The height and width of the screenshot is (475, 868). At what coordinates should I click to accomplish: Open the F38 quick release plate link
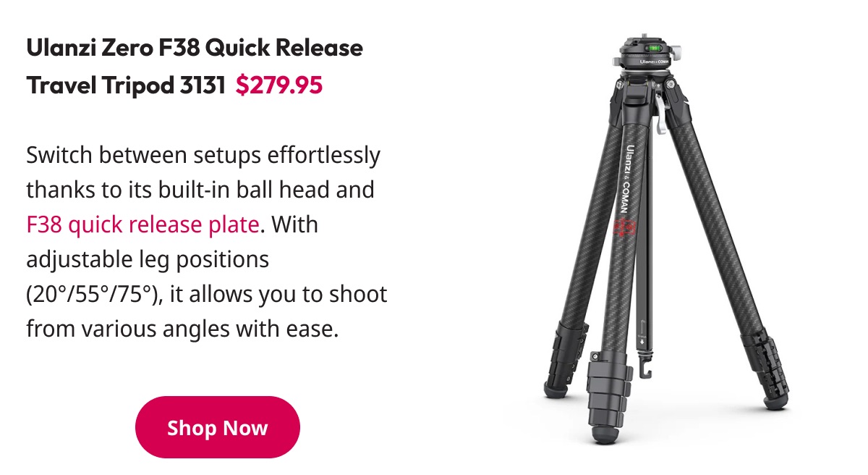(142, 224)
